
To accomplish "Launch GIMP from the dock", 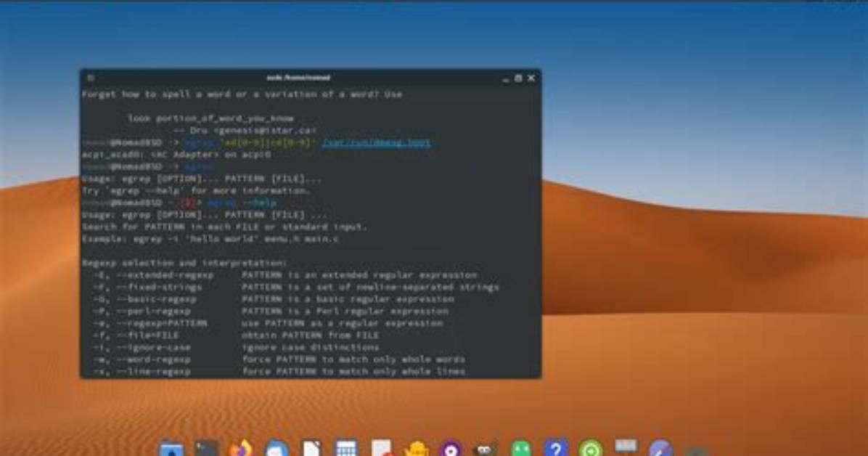I will [x=486, y=449].
